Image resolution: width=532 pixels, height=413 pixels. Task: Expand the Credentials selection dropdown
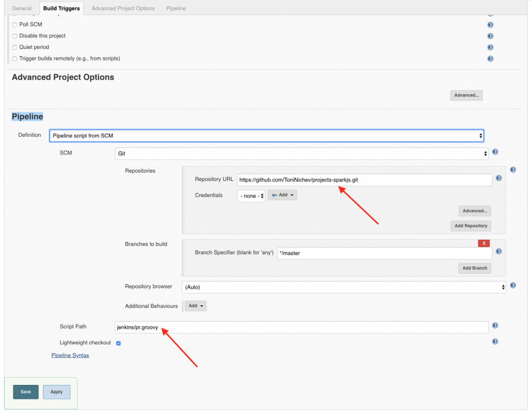[x=251, y=196]
